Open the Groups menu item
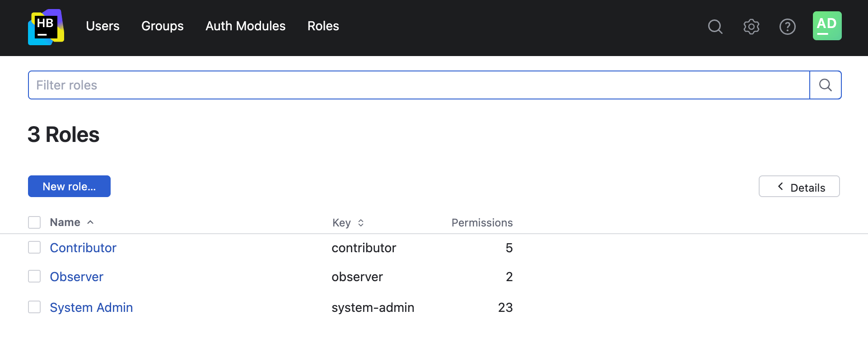Screen dimensions: 868x358 162,26
